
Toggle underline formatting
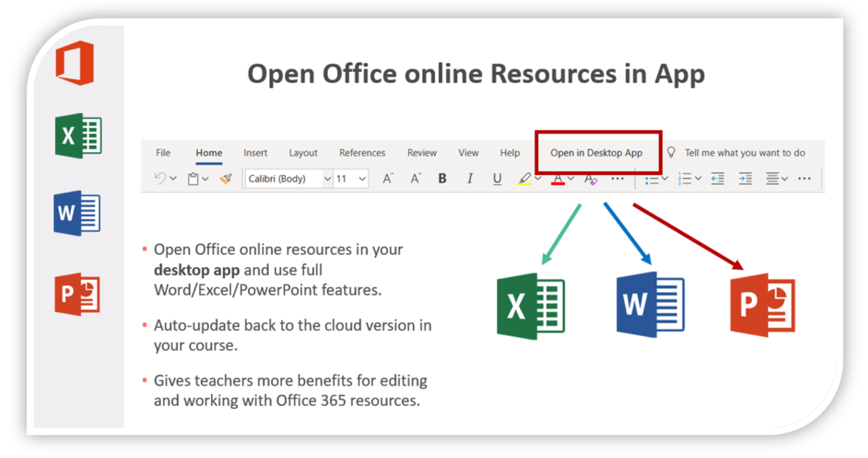[x=497, y=179]
